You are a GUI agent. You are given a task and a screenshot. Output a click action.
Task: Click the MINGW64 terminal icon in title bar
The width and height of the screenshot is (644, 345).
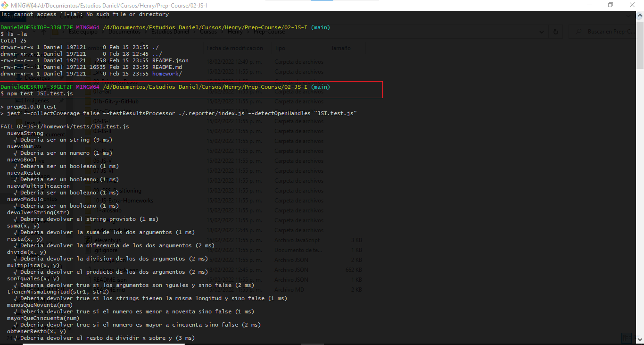pyautogui.click(x=4, y=5)
